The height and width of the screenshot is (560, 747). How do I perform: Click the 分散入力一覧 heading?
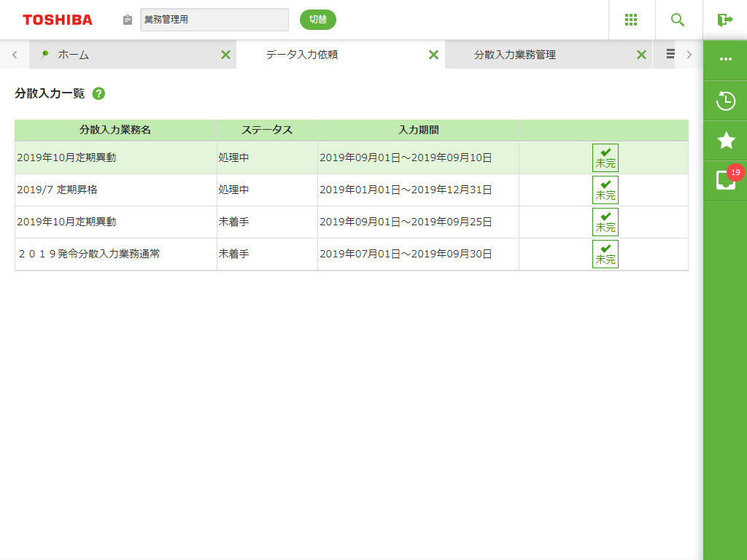click(50, 93)
